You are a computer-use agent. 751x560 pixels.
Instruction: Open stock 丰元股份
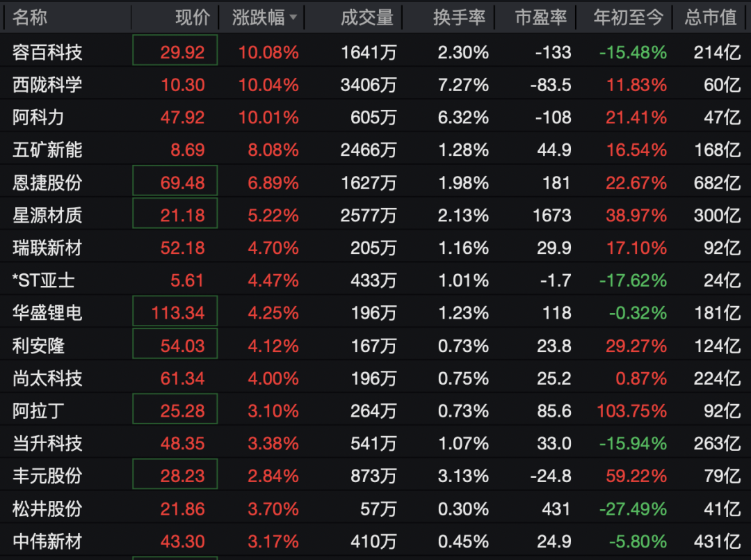tap(47, 476)
